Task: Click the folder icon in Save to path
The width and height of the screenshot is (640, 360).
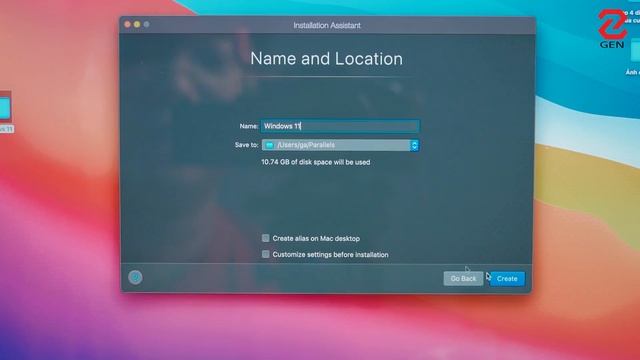Action: click(x=269, y=145)
